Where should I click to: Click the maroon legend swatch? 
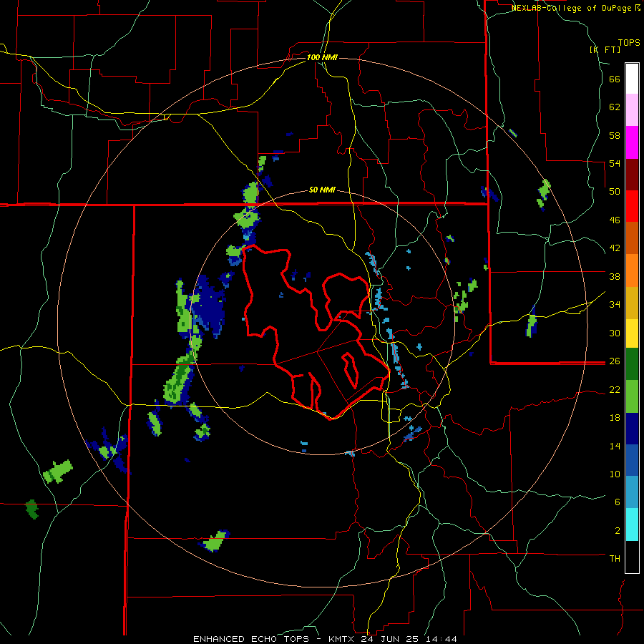pos(632,175)
